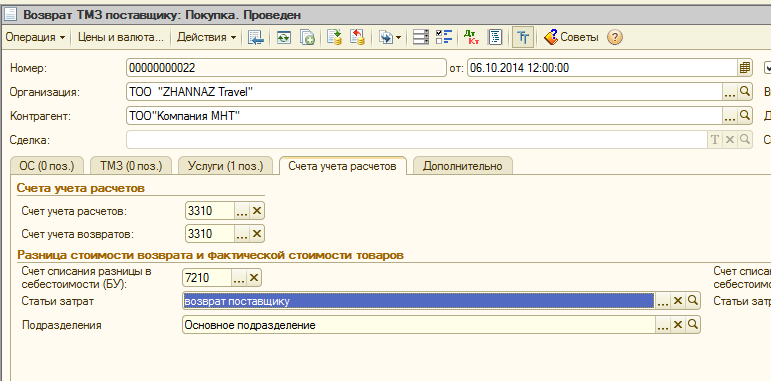This screenshot has width=771, height=381.
Task: Open Статьи затрат record via magnifier
Action: tap(692, 301)
